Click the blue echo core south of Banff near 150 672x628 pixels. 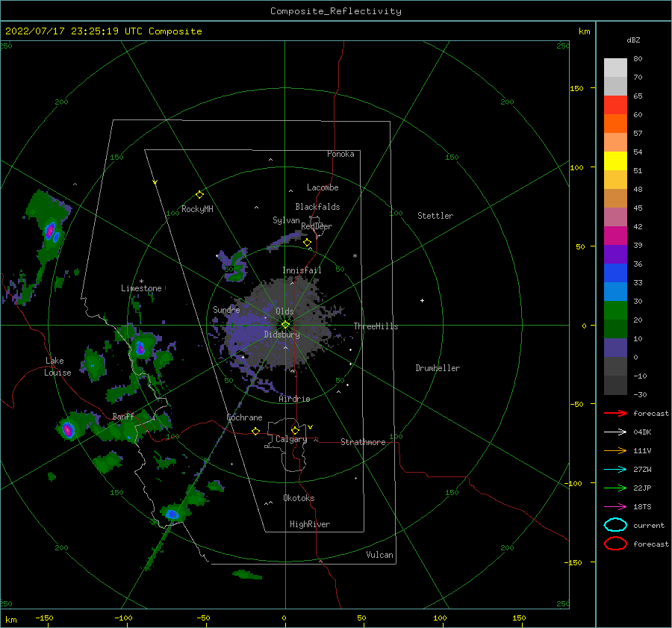172,514
